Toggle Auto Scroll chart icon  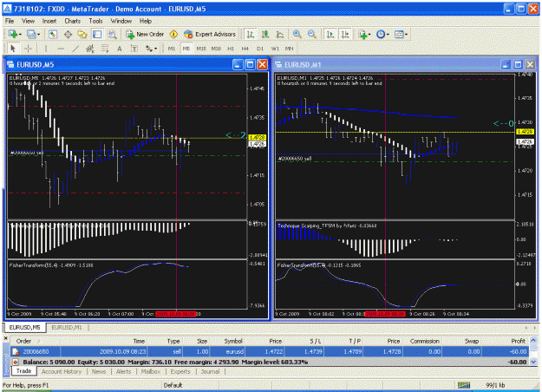(330, 34)
